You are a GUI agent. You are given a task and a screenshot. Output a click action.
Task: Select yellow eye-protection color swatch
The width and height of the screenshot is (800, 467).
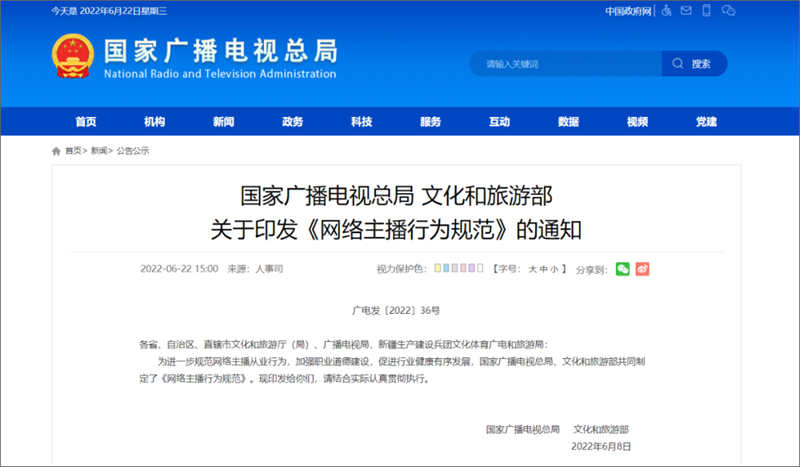pos(438,268)
